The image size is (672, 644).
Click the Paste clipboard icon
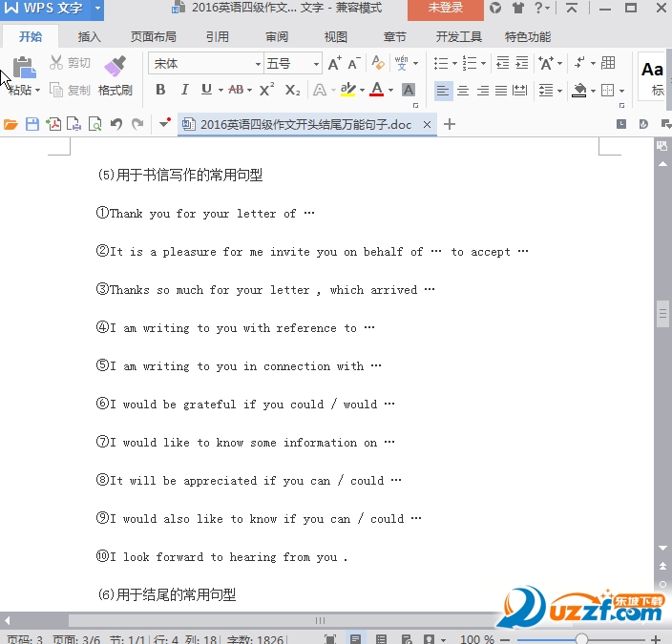pyautogui.click(x=24, y=68)
